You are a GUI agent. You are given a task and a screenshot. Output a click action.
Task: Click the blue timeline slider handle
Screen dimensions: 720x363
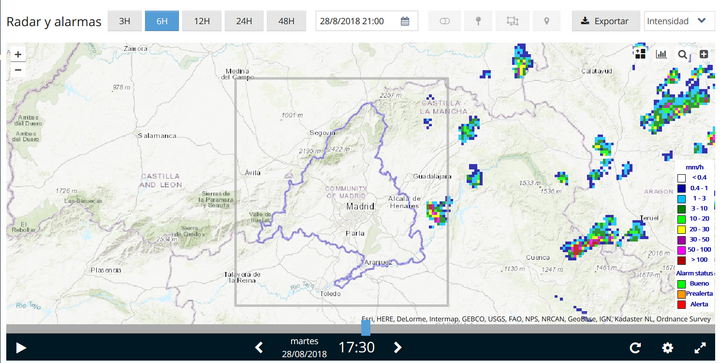[x=366, y=328]
